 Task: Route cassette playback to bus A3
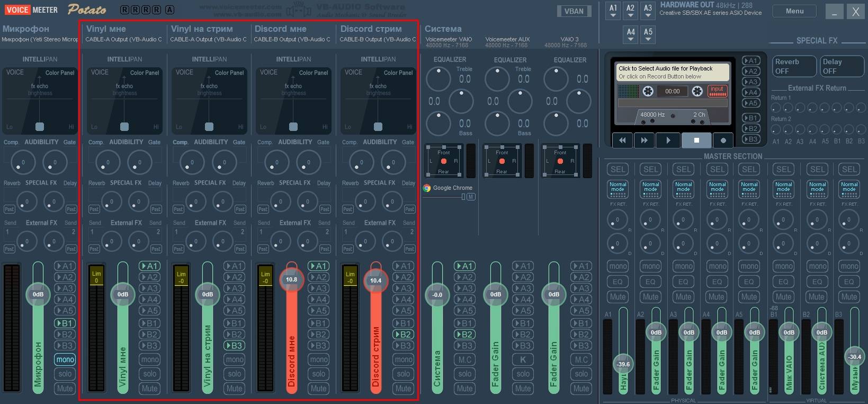[x=750, y=82]
